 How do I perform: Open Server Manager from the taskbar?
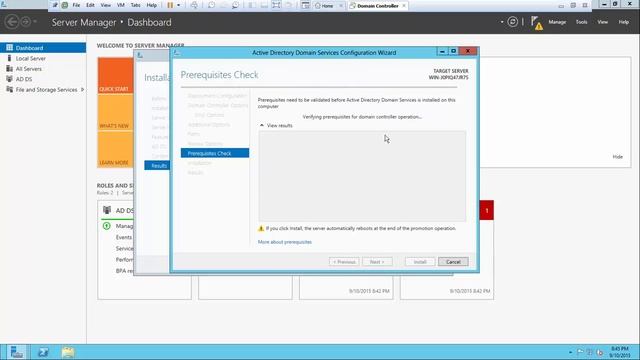[17, 352]
